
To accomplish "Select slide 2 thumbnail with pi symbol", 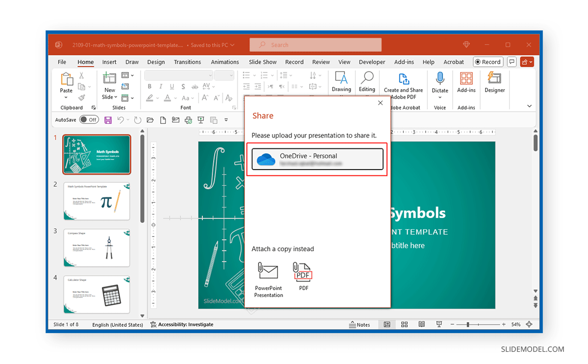I will [x=97, y=201].
